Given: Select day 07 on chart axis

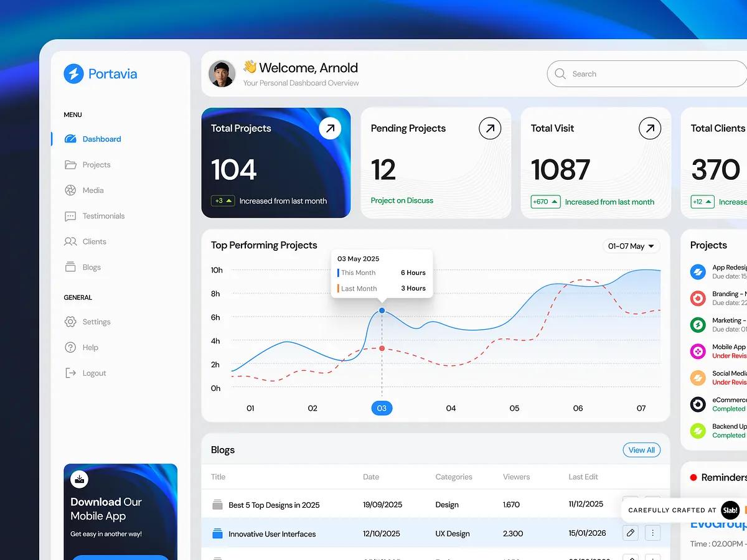Looking at the screenshot, I should click(641, 408).
